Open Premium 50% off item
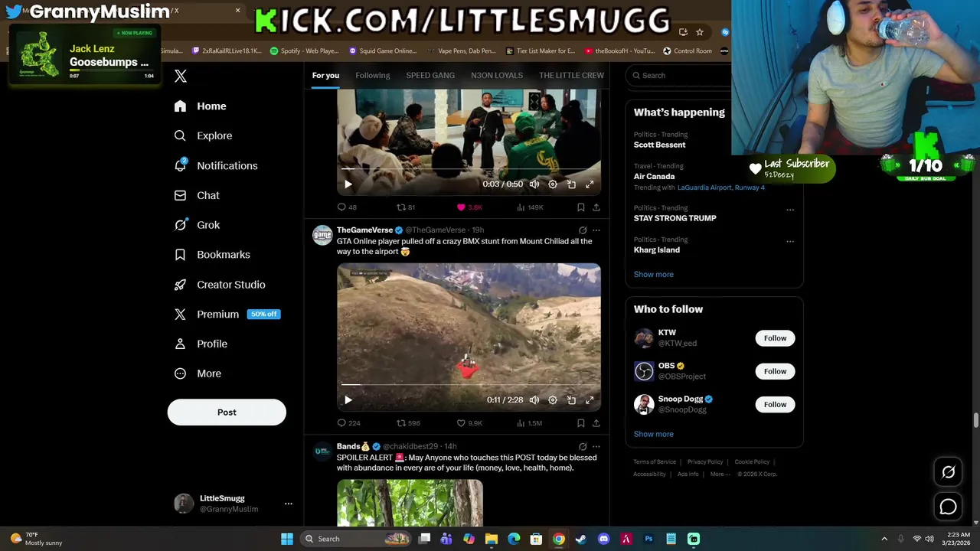Image resolution: width=980 pixels, height=551 pixels. tap(227, 315)
